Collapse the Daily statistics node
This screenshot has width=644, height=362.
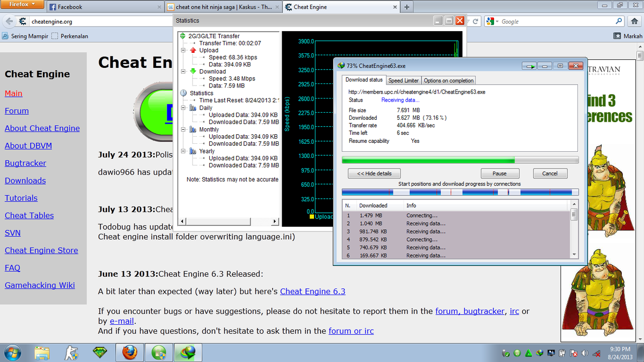click(184, 108)
